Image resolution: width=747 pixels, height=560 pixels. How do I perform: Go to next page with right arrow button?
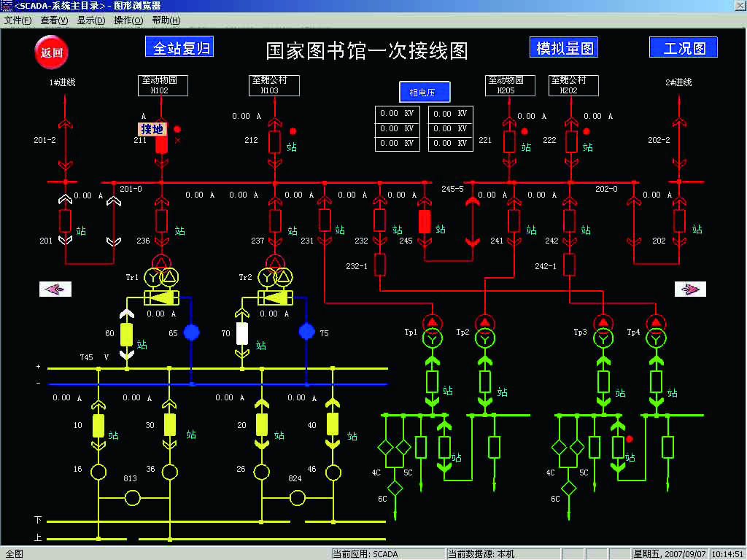click(x=690, y=289)
